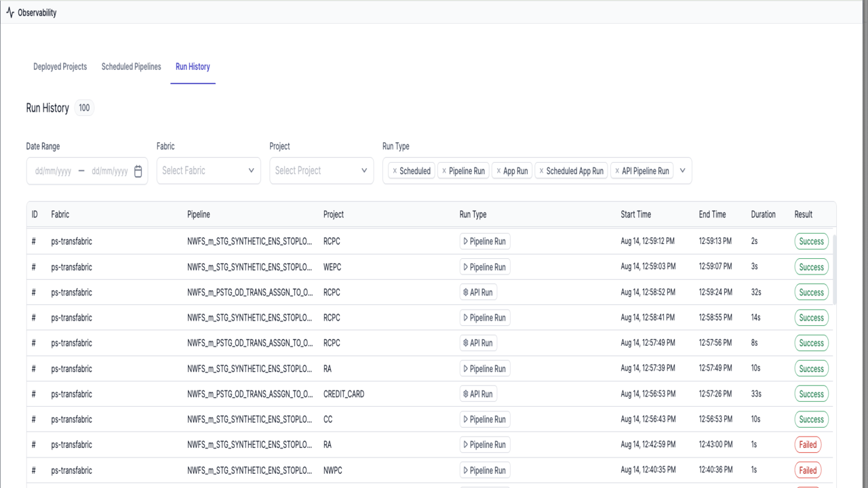This screenshot has width=868, height=488.
Task: Click End Time 12:57:56 PM
Action: click(x=715, y=343)
